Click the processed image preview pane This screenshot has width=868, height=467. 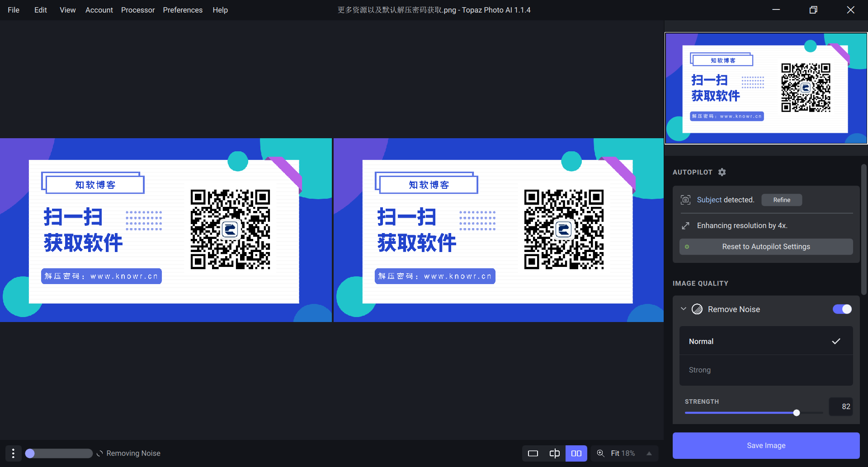click(499, 230)
